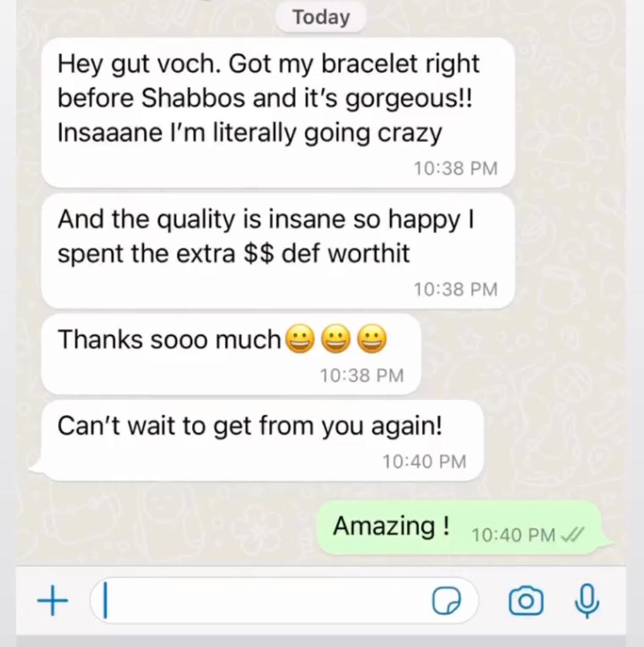The height and width of the screenshot is (647, 644).
Task: Tap the 'Today' date label
Action: point(321,17)
